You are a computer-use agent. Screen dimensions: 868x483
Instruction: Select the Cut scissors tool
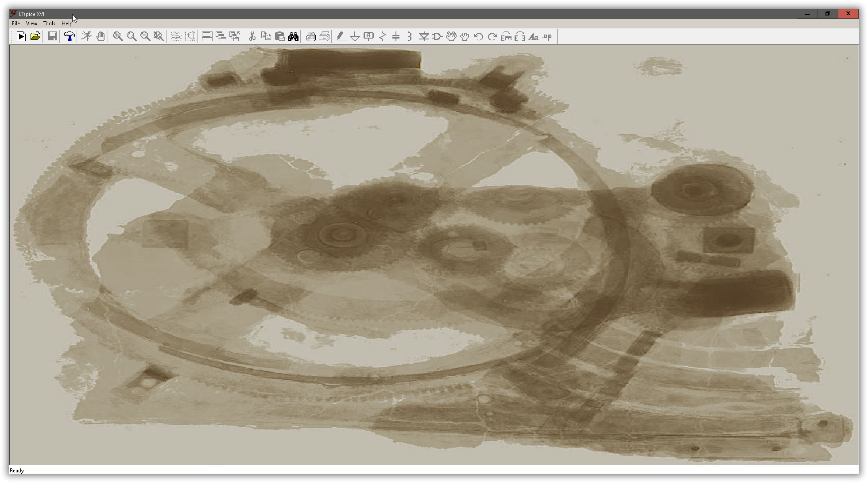(x=252, y=36)
